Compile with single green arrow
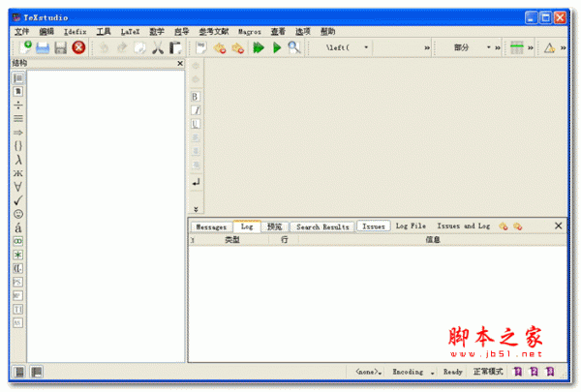The width and height of the screenshot is (581, 392). tap(277, 47)
